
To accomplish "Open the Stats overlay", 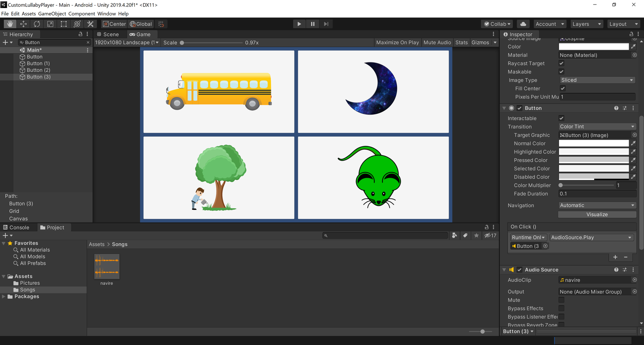I will 462,43.
